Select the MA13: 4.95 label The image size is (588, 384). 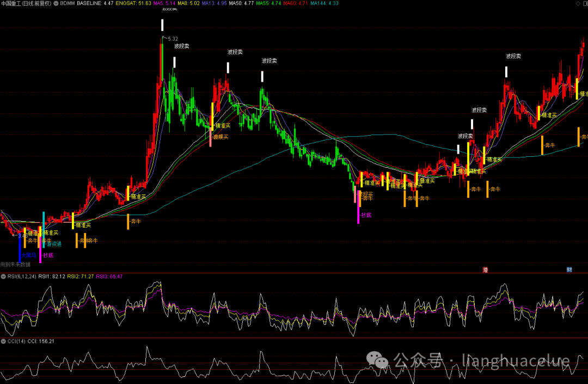[214, 3]
